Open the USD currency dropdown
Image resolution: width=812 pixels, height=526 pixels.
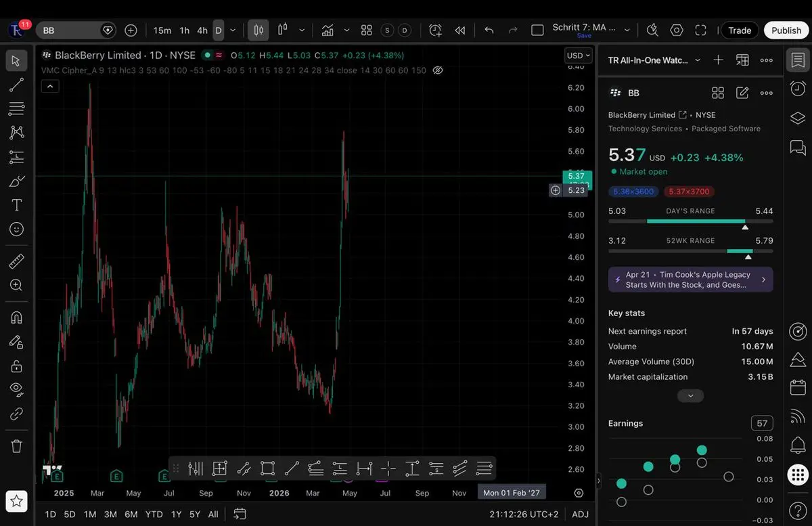pyautogui.click(x=579, y=56)
